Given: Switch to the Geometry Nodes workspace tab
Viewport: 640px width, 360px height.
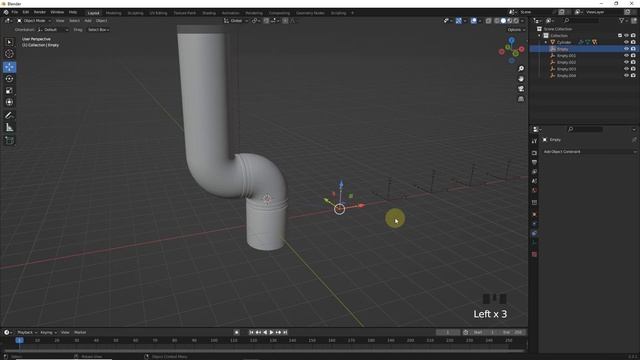Looking at the screenshot, I should coord(310,13).
